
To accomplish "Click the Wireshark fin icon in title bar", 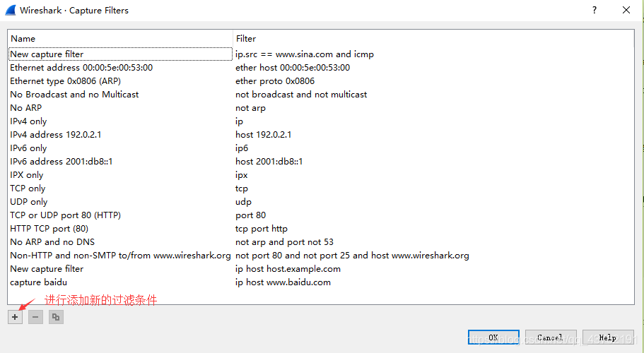I will 11,11.
